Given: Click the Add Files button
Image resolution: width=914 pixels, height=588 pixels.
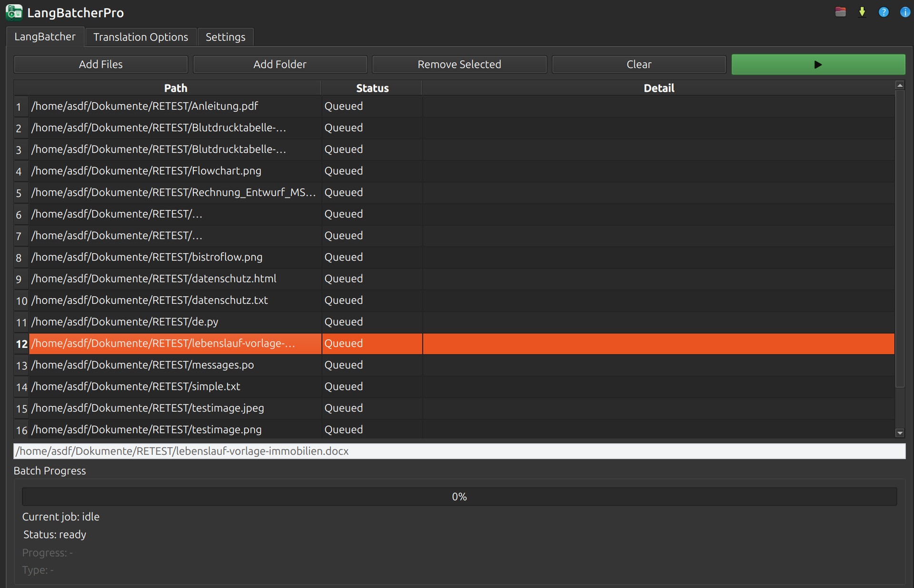Looking at the screenshot, I should coord(100,64).
